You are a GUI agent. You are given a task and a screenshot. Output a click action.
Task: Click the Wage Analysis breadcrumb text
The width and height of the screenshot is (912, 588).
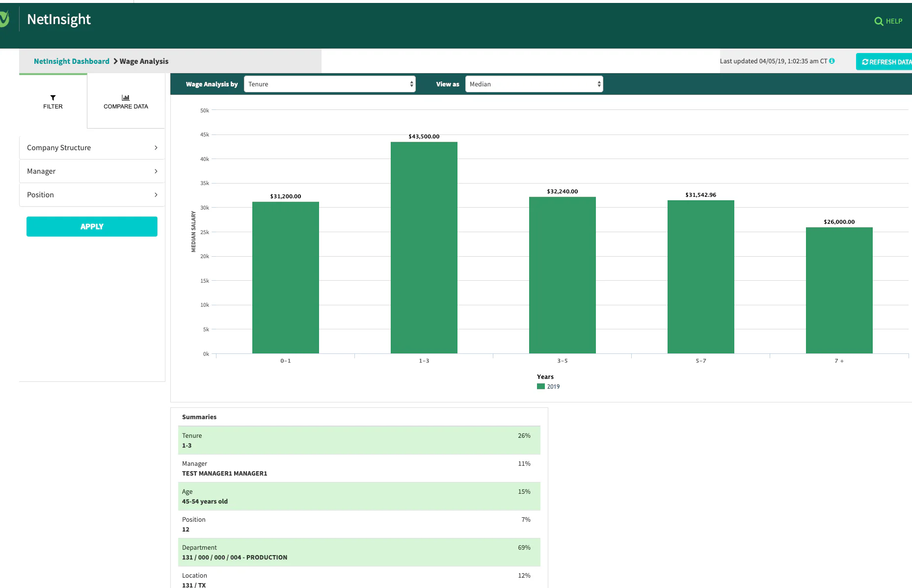(x=144, y=61)
